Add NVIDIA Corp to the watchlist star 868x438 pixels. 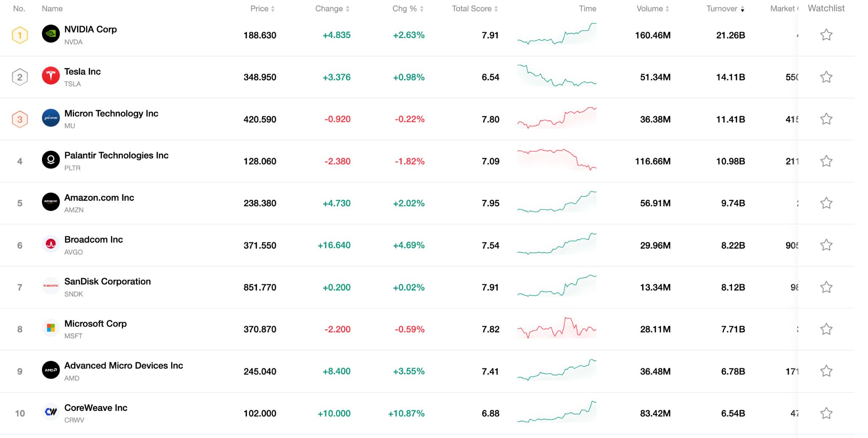(x=826, y=35)
